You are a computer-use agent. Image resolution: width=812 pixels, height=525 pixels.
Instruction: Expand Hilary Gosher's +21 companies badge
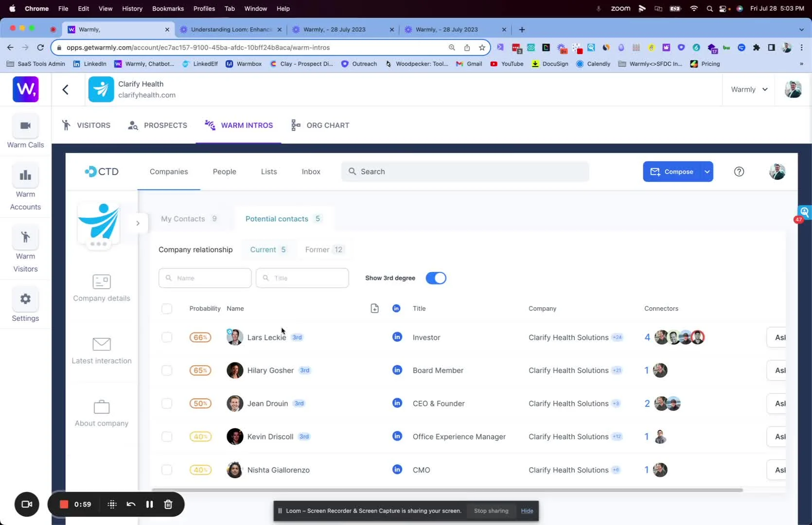point(617,370)
